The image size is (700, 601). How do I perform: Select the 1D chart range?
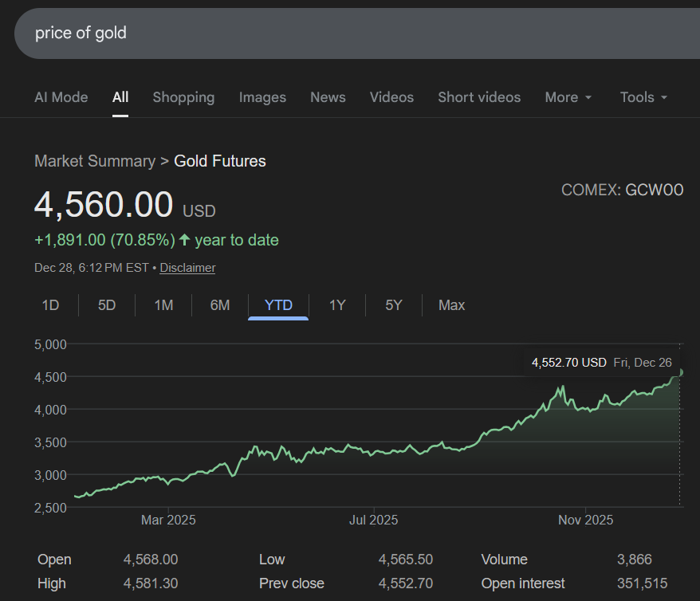click(x=50, y=305)
